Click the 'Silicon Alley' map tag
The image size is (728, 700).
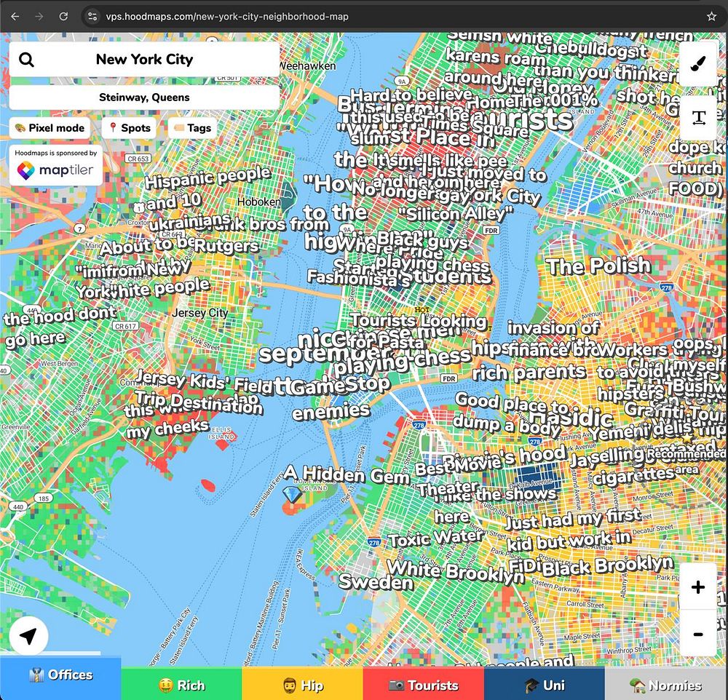click(x=456, y=213)
